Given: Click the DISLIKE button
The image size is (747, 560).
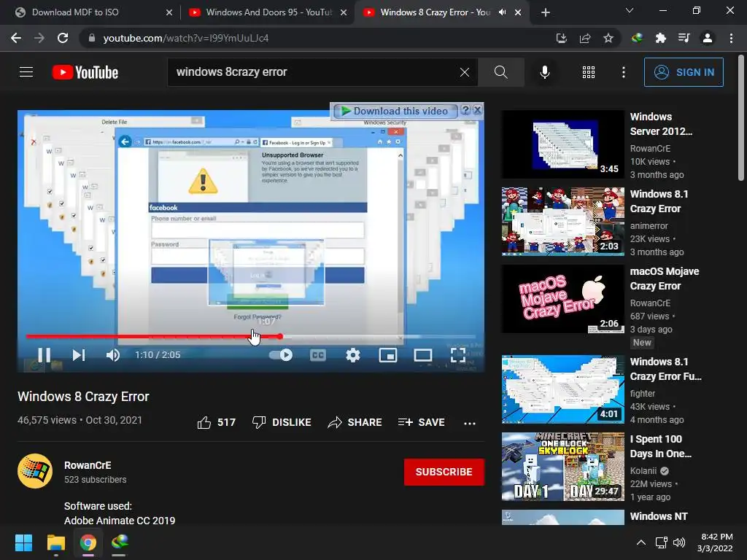Looking at the screenshot, I should pyautogui.click(x=282, y=422).
